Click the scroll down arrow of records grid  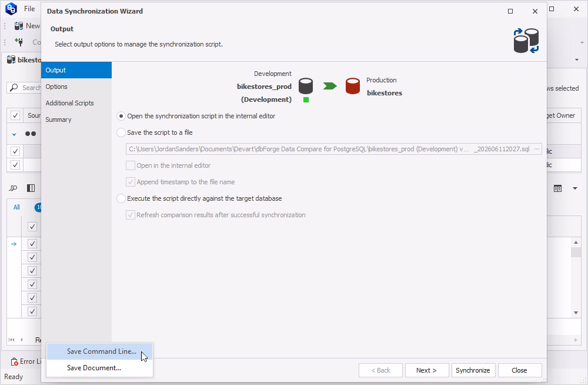(576, 313)
